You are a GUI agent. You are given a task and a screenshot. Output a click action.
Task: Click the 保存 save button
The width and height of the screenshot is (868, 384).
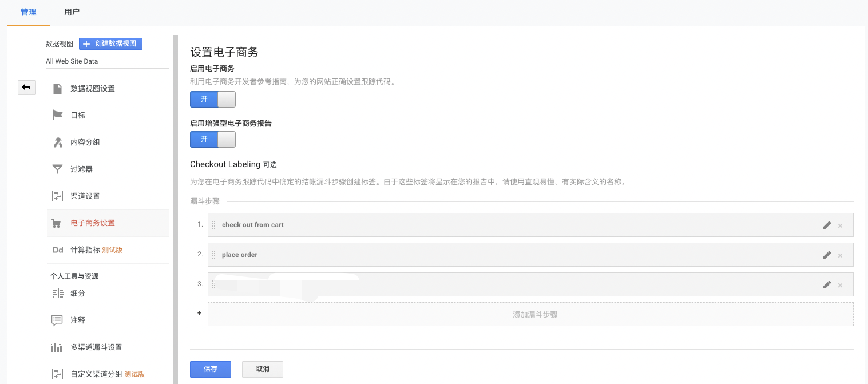click(x=210, y=369)
